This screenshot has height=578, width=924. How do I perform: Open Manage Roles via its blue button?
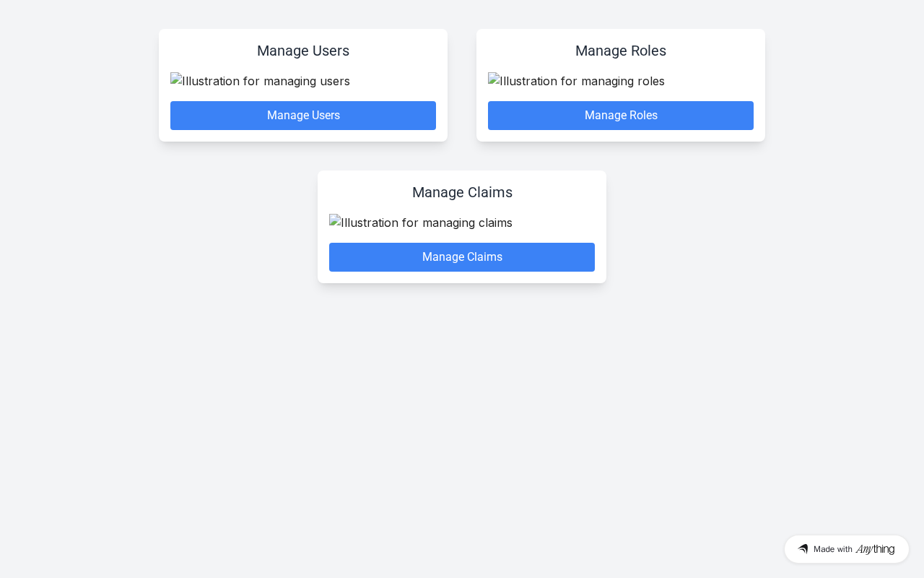point(621,116)
